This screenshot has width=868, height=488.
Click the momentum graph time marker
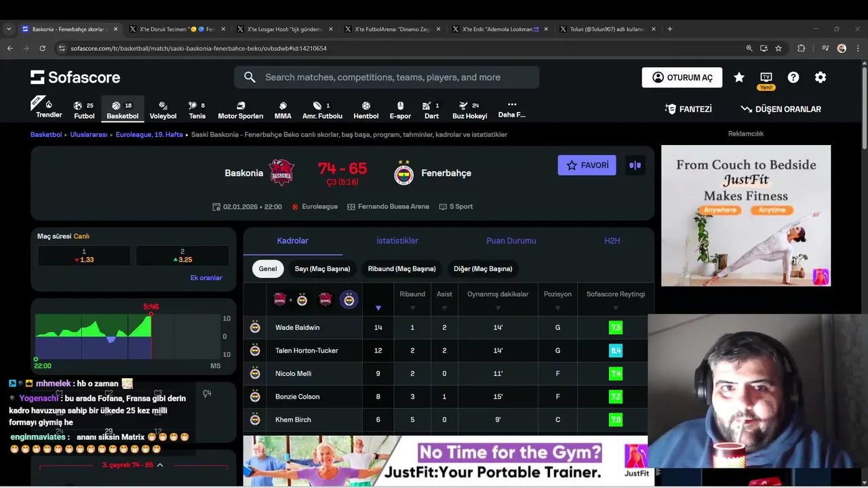click(151, 308)
